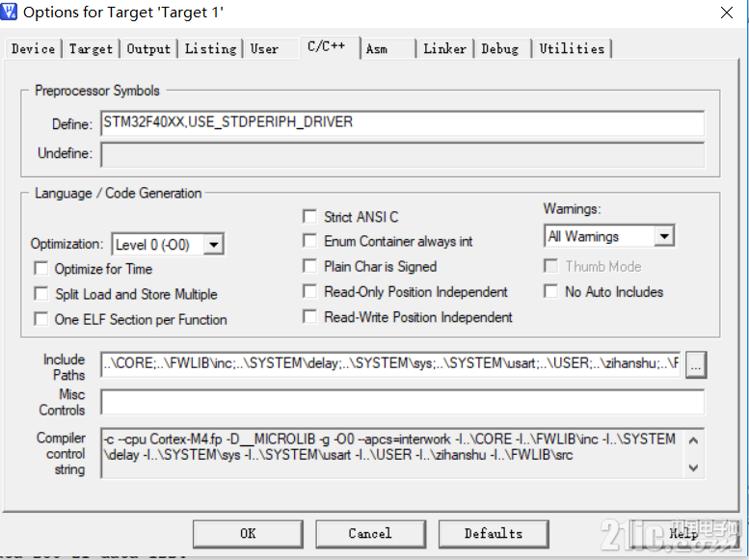Restore settings with Defaults button
Viewport: 749px width, 560px height.
[x=494, y=534]
